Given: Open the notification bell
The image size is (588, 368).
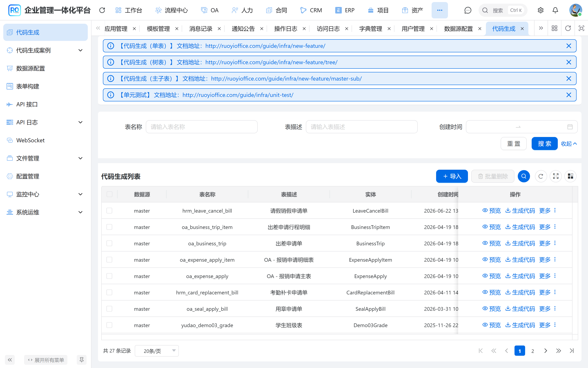Looking at the screenshot, I should [x=555, y=10].
